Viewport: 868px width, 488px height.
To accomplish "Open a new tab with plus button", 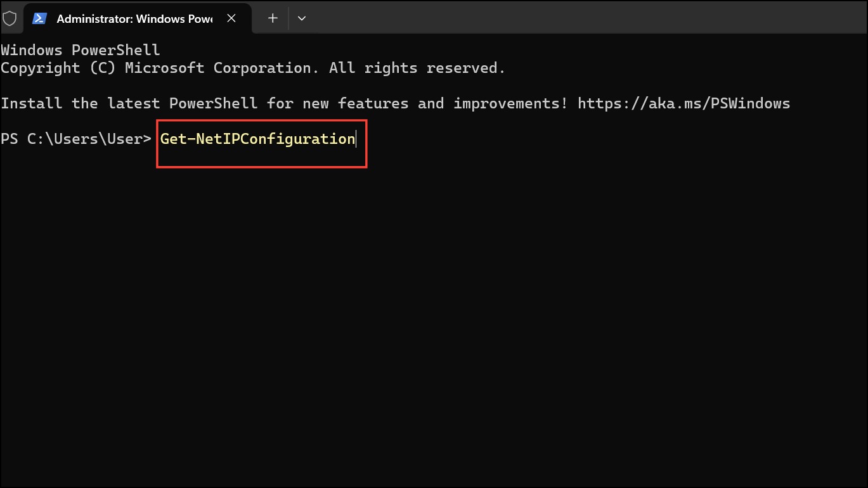I will 273,18.
